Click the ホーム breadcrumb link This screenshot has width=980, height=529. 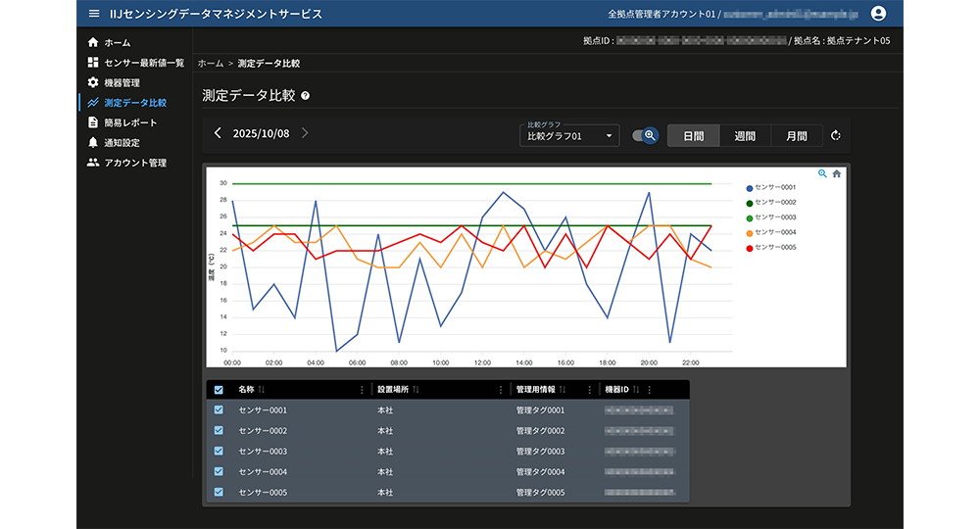(211, 63)
